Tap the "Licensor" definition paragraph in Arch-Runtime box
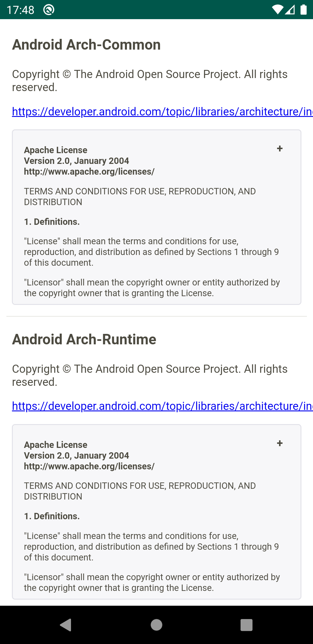Image resolution: width=313 pixels, height=644 pixels. [x=152, y=583]
